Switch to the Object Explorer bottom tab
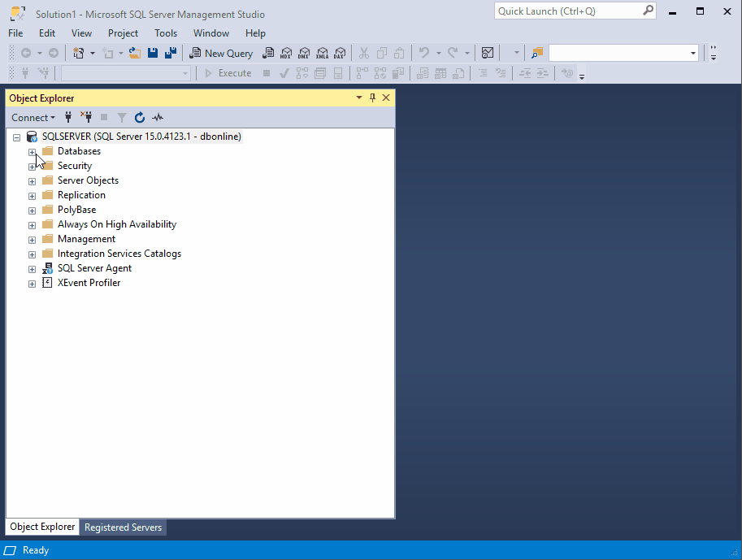Image resolution: width=742 pixels, height=560 pixels. pos(42,527)
